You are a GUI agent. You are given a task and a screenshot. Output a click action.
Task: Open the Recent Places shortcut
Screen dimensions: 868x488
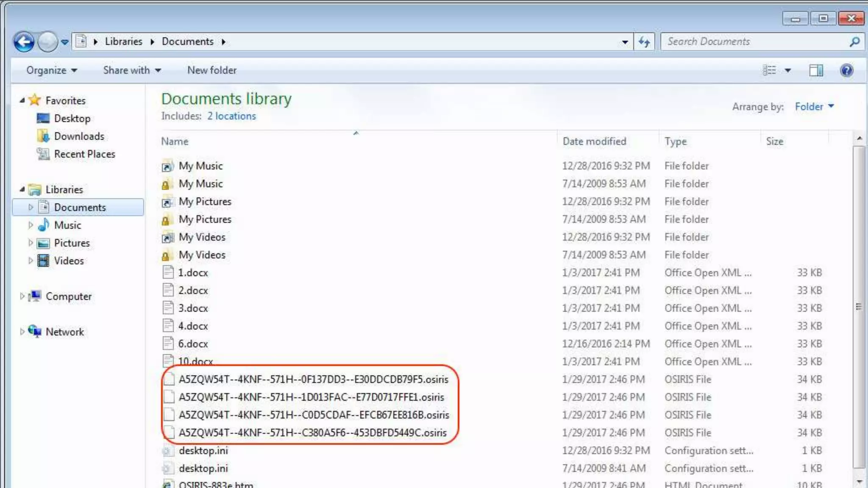point(84,154)
